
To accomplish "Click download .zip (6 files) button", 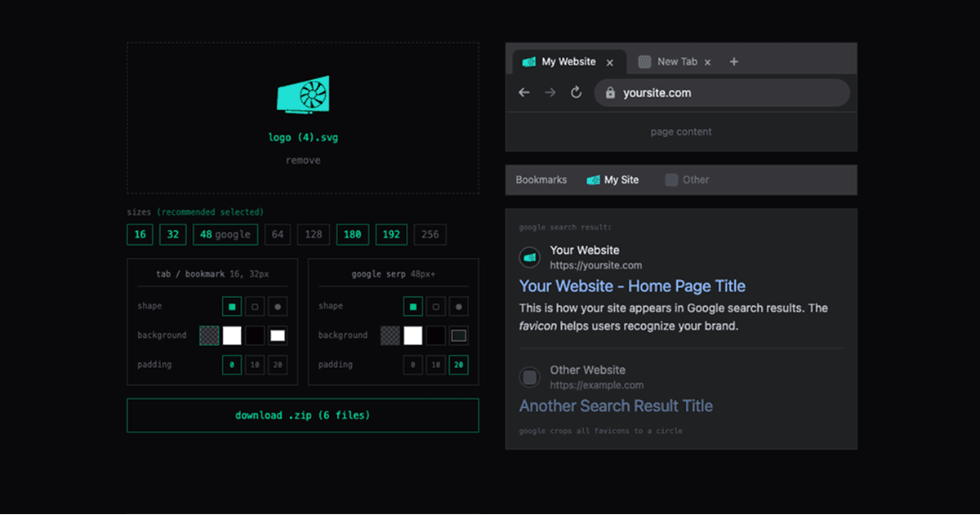I will (303, 415).
